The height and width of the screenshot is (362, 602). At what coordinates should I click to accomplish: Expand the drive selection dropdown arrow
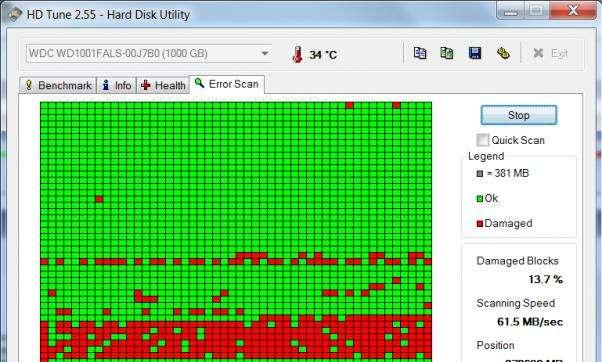pyautogui.click(x=265, y=53)
